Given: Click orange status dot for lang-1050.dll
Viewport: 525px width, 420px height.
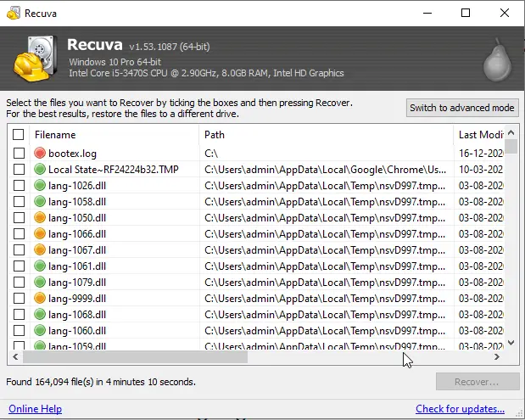Looking at the screenshot, I should point(40,217).
